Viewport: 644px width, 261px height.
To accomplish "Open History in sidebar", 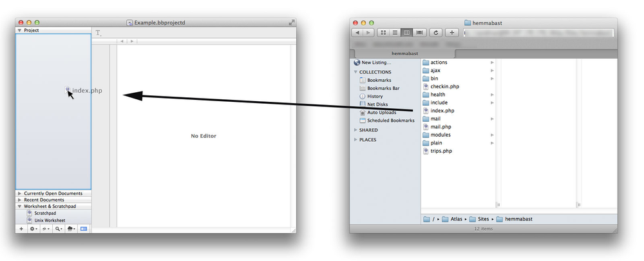I will 371,96.
